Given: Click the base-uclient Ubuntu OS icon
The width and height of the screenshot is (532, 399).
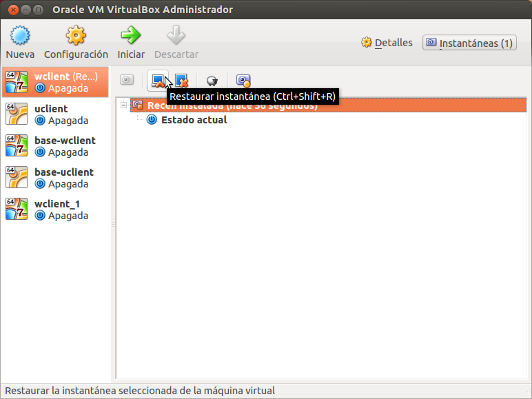Looking at the screenshot, I should [x=17, y=177].
